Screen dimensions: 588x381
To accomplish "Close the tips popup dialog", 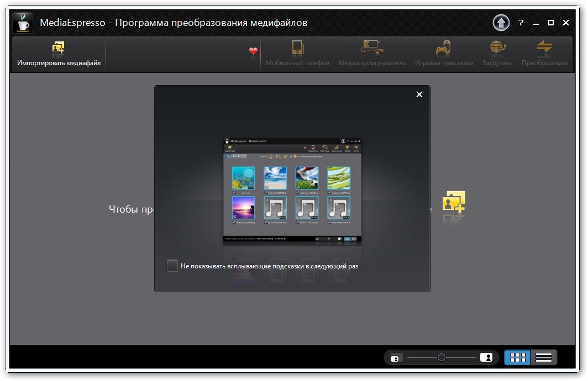I will coord(419,94).
